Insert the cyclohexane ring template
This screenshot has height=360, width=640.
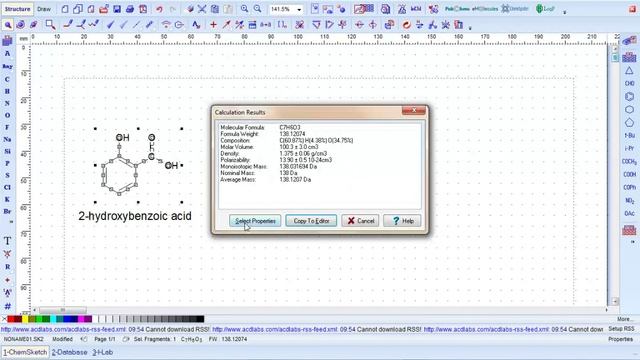click(x=629, y=109)
